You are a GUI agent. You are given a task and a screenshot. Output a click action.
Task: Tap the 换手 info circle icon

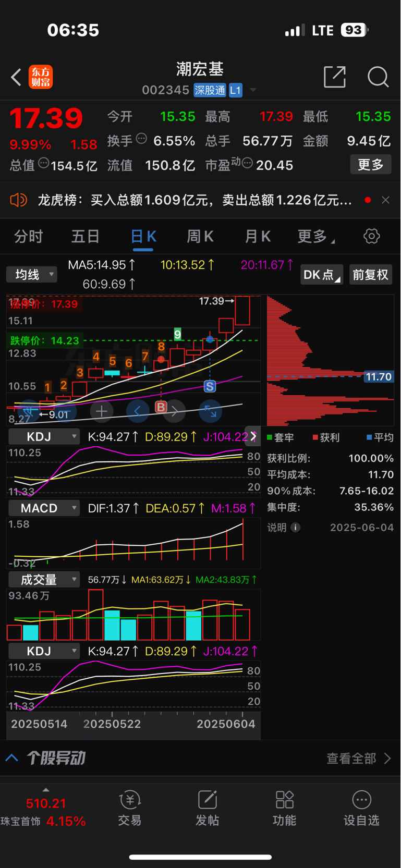(x=141, y=139)
